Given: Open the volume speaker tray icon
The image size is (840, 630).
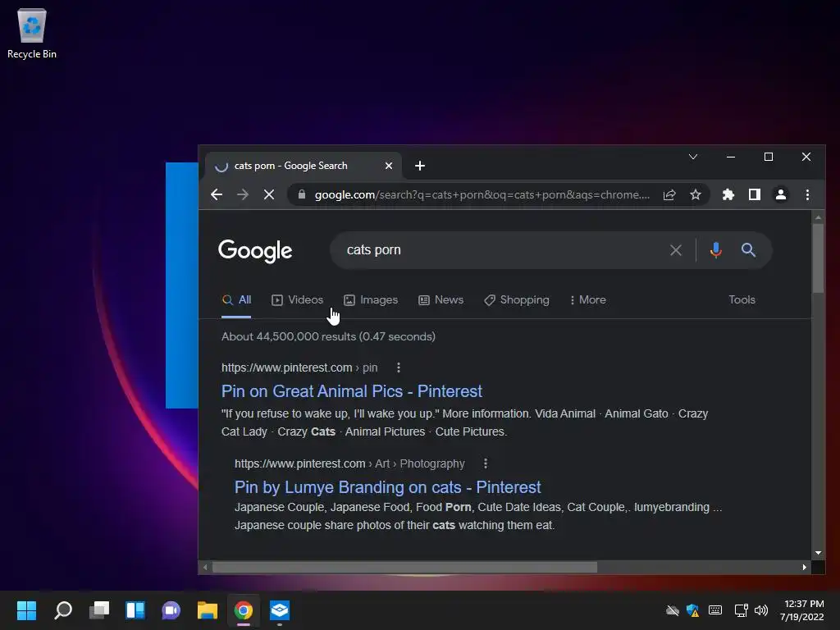Looking at the screenshot, I should (x=760, y=610).
